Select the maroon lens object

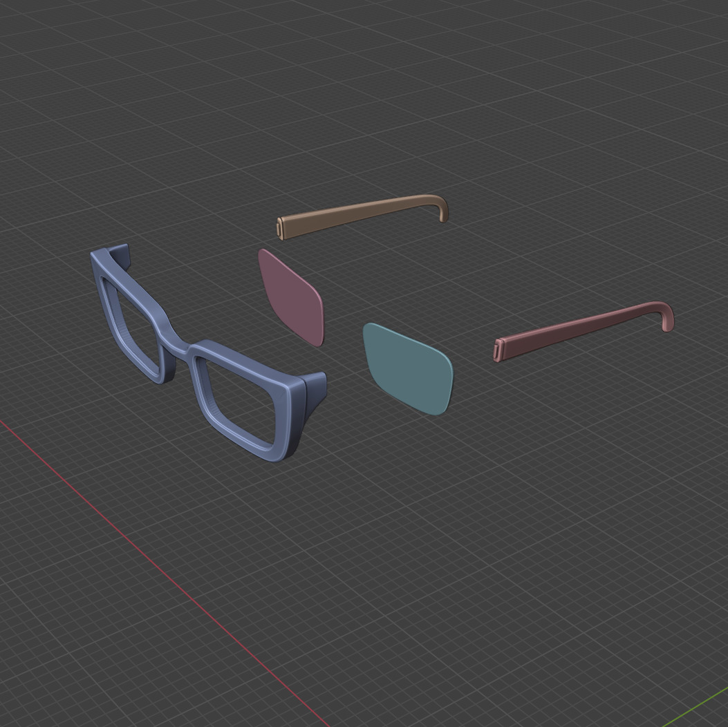tap(292, 298)
